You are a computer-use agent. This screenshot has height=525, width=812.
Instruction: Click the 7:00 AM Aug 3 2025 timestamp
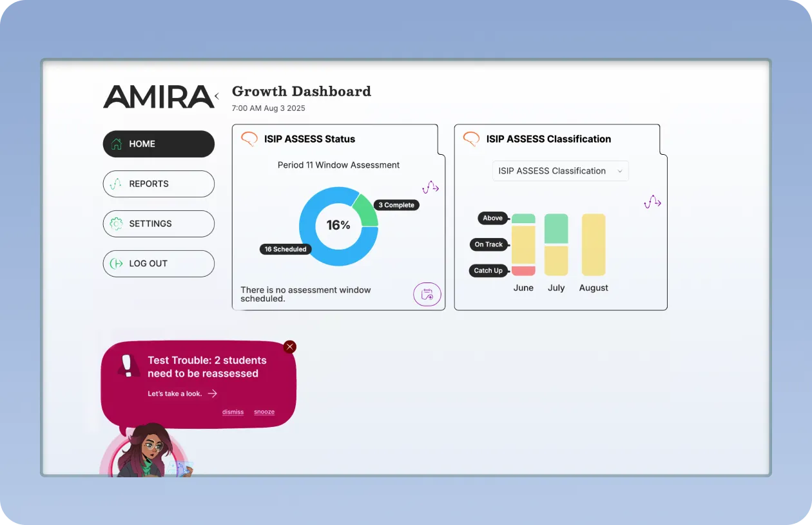coord(269,108)
